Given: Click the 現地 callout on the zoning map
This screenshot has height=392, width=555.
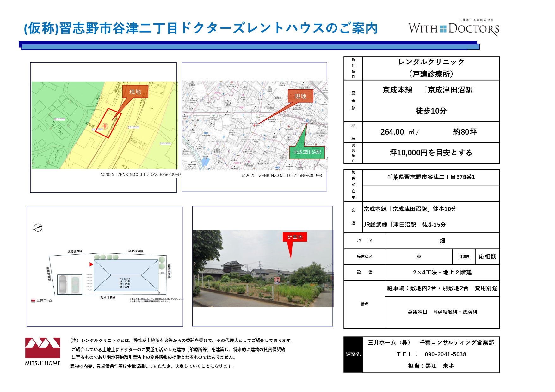Looking at the screenshot, I should (x=135, y=92).
